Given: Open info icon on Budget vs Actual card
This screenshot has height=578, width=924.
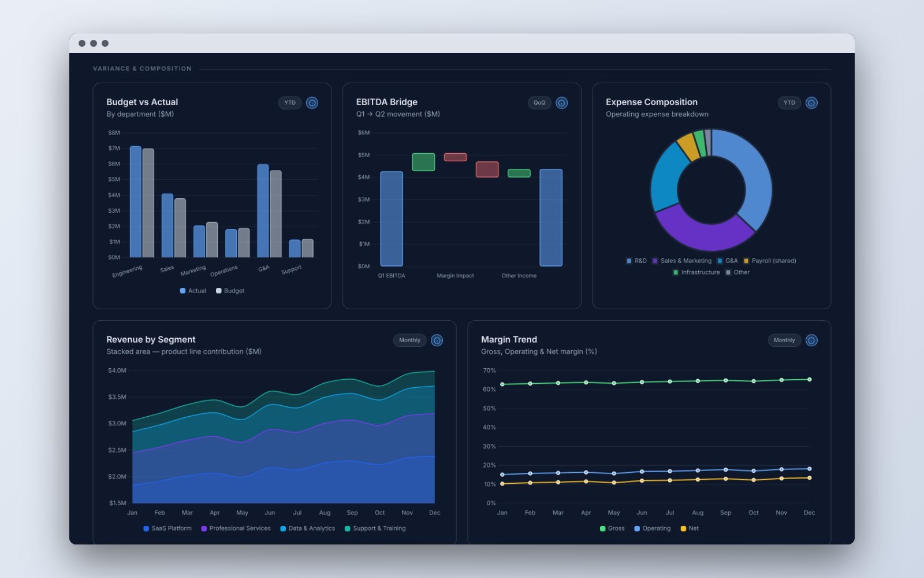Looking at the screenshot, I should 312,103.
